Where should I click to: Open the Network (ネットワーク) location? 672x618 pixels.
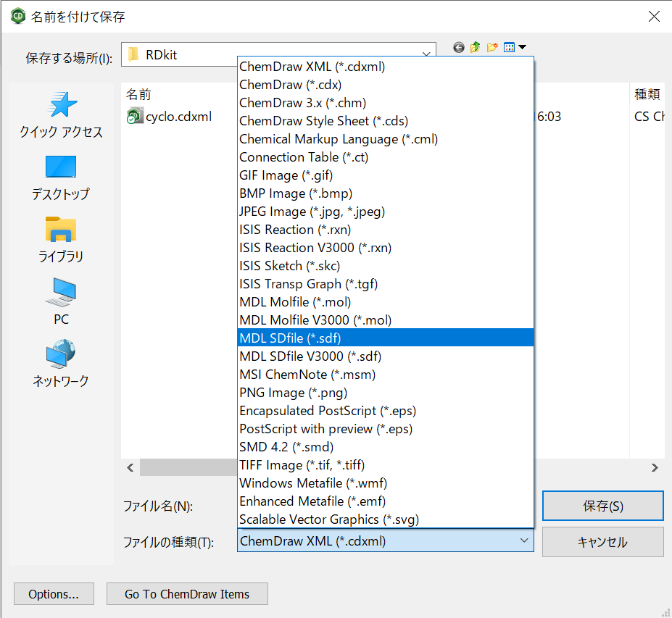61,363
